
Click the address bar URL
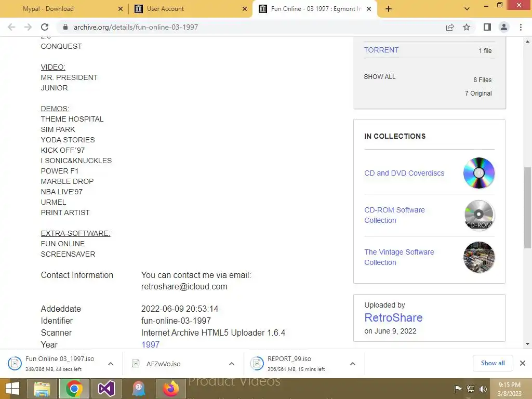[136, 27]
